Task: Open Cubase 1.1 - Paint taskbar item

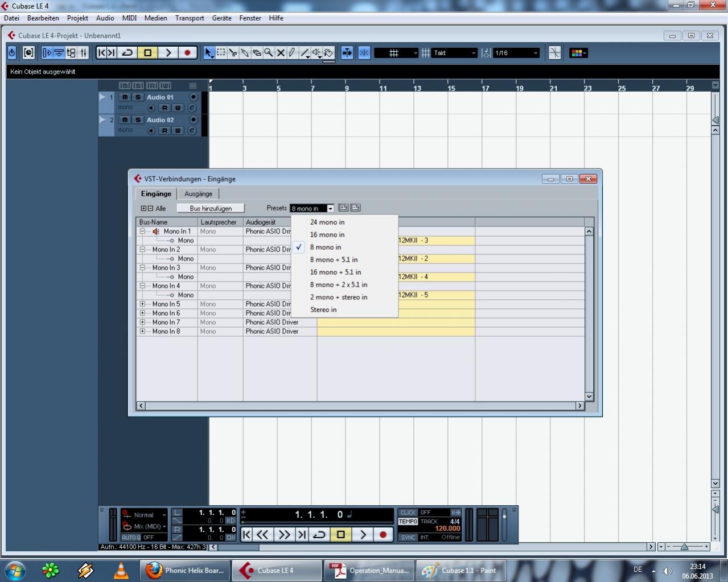Action: point(460,571)
